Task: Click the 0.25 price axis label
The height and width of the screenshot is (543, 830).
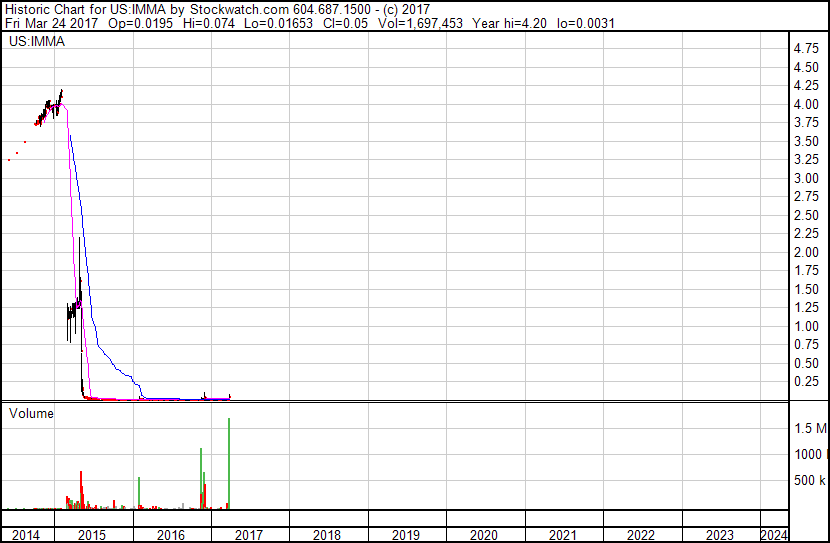Action: tap(806, 382)
